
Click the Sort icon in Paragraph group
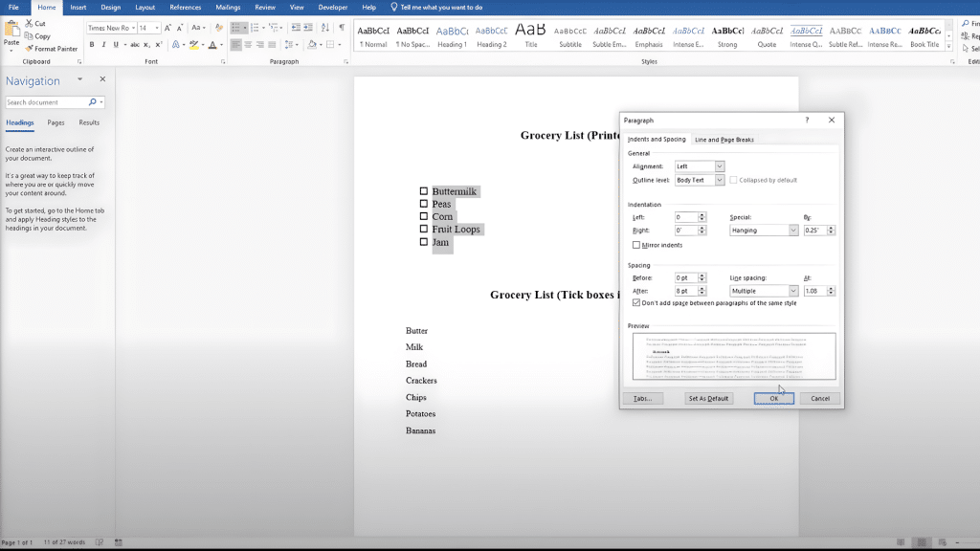[327, 28]
